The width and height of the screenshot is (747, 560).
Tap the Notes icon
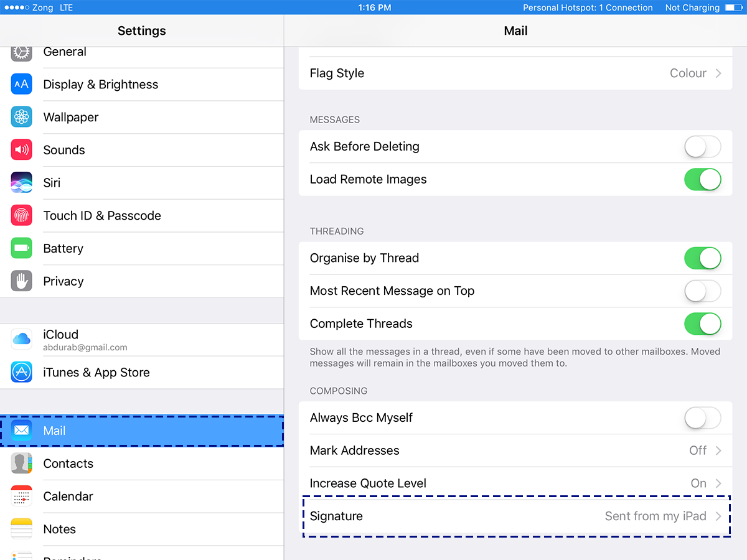pyautogui.click(x=22, y=529)
